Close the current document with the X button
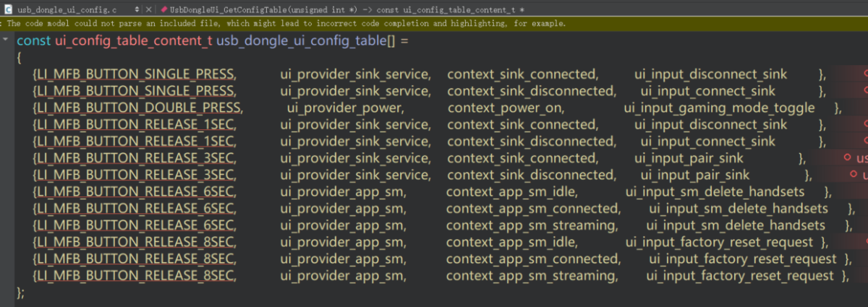 pos(149,9)
